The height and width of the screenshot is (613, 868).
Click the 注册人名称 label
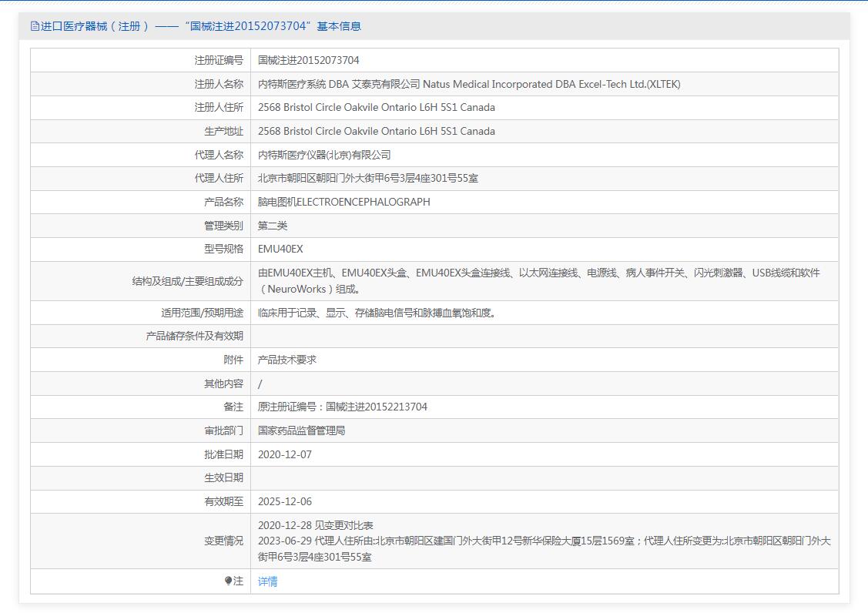[x=219, y=84]
